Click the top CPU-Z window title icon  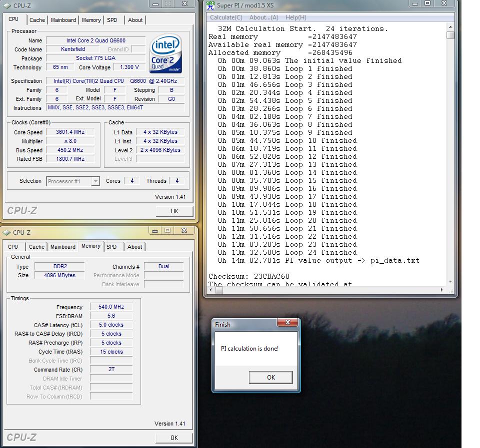(x=6, y=5)
